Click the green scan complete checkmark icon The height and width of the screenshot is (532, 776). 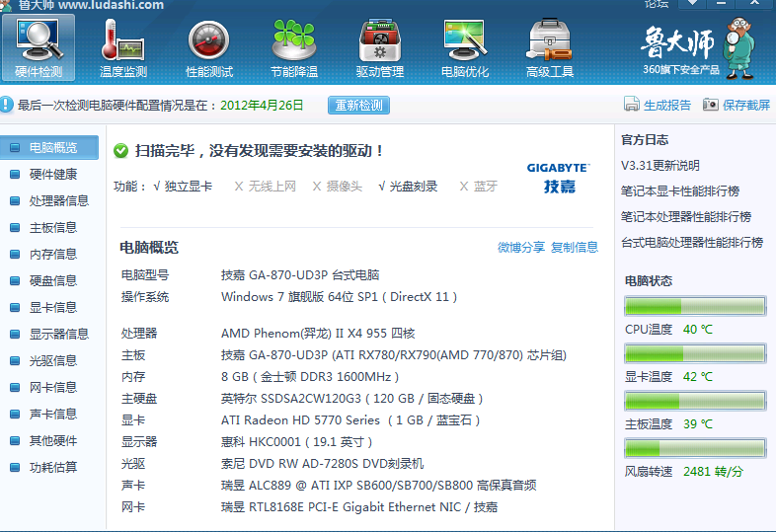tap(120, 150)
